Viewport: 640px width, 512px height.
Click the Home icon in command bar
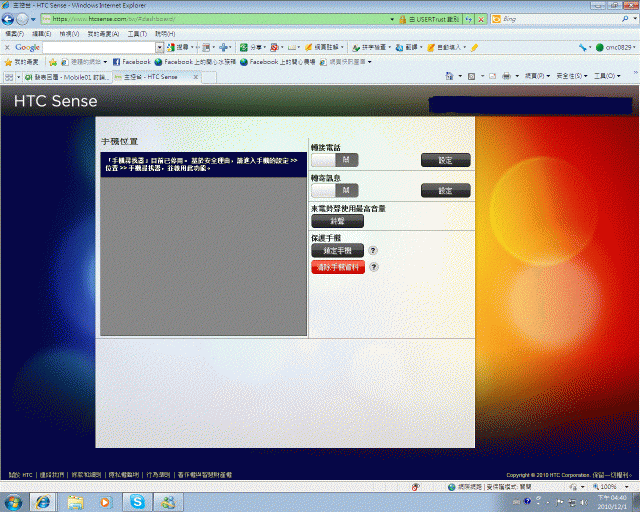(449, 76)
